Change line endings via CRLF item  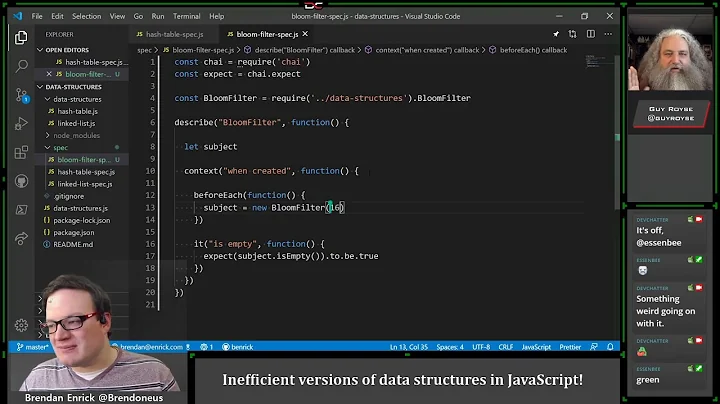(x=506, y=347)
